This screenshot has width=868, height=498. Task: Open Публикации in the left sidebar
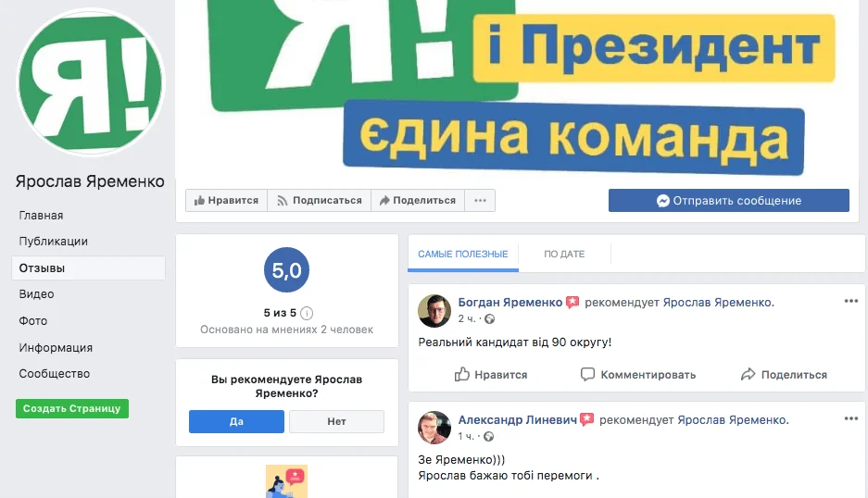point(53,242)
